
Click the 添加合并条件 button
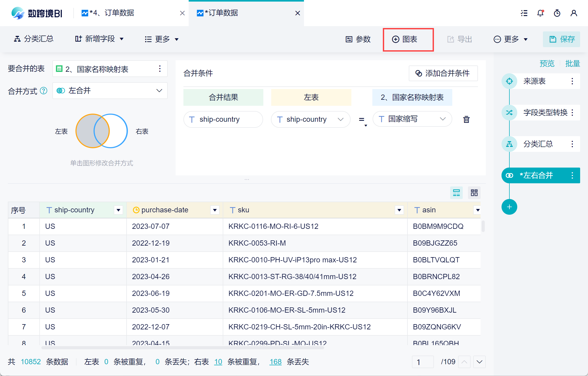click(x=443, y=73)
